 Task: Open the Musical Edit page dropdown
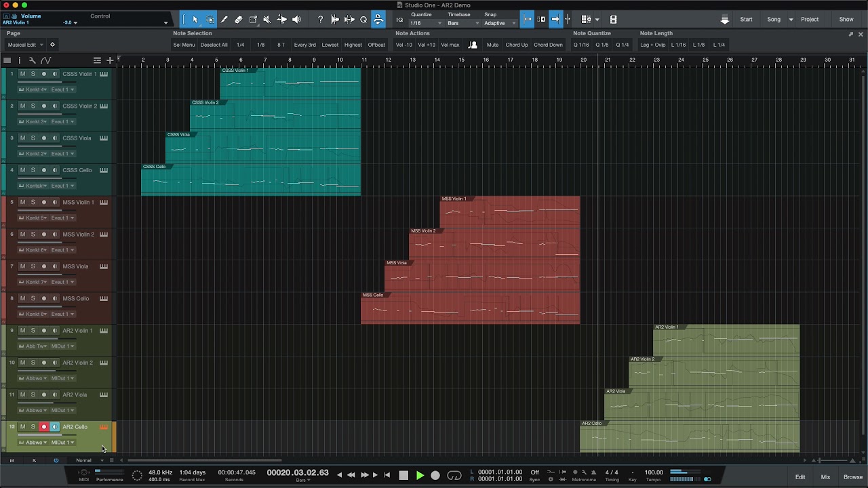point(25,45)
